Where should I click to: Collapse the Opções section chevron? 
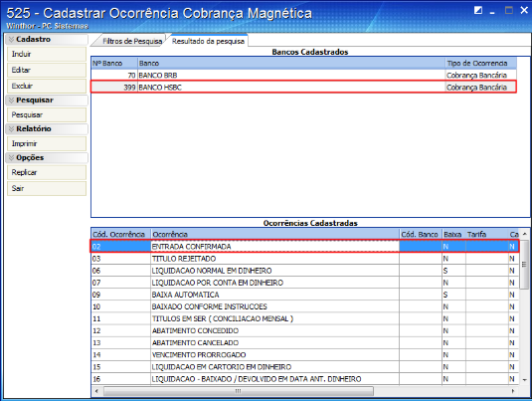(x=12, y=158)
